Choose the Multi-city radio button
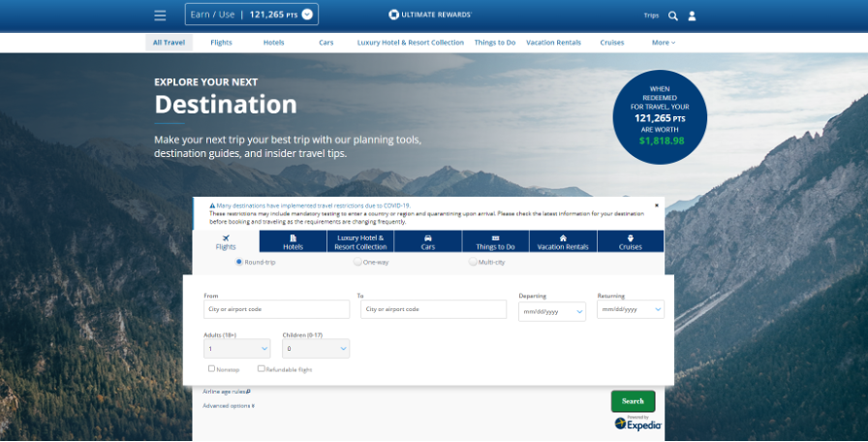 (x=473, y=262)
